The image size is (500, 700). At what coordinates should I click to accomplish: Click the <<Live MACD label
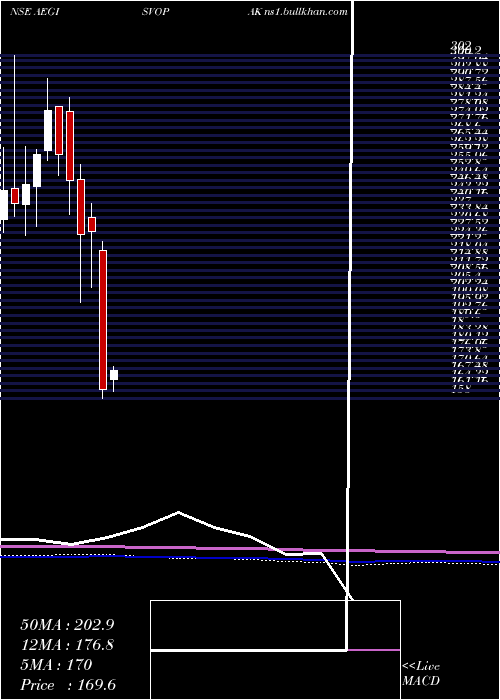(421, 674)
